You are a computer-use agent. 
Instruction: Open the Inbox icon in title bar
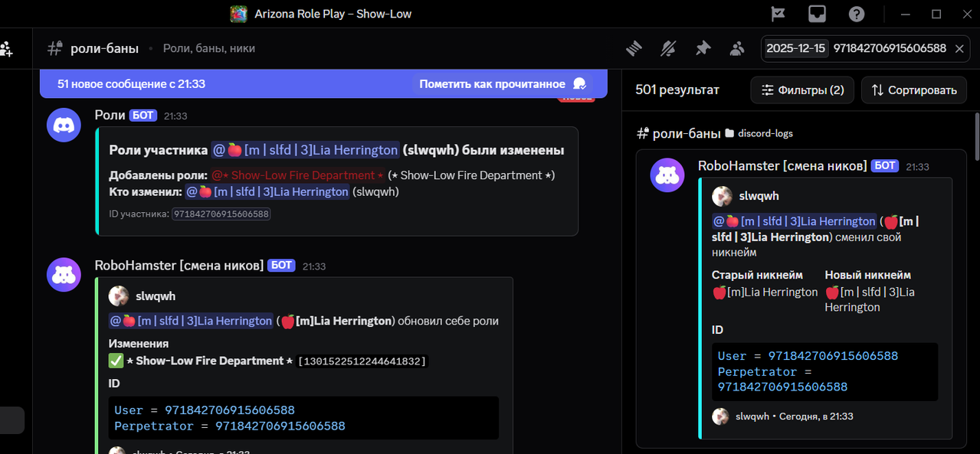(x=817, y=14)
